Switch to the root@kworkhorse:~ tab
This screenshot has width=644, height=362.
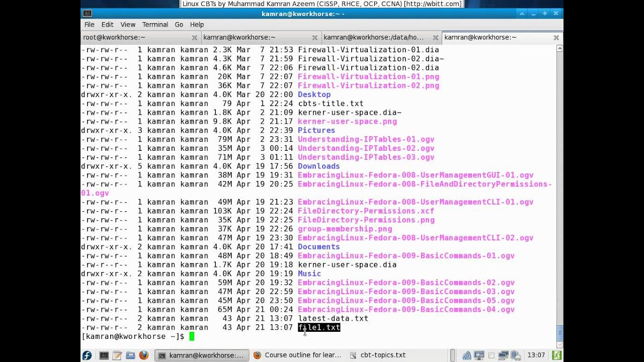pyautogui.click(x=140, y=38)
